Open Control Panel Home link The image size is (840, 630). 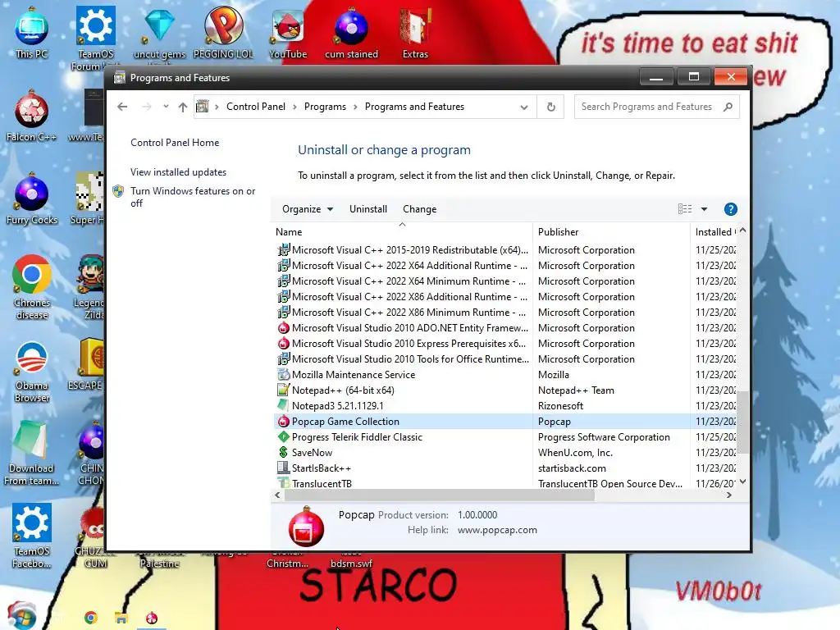click(175, 143)
